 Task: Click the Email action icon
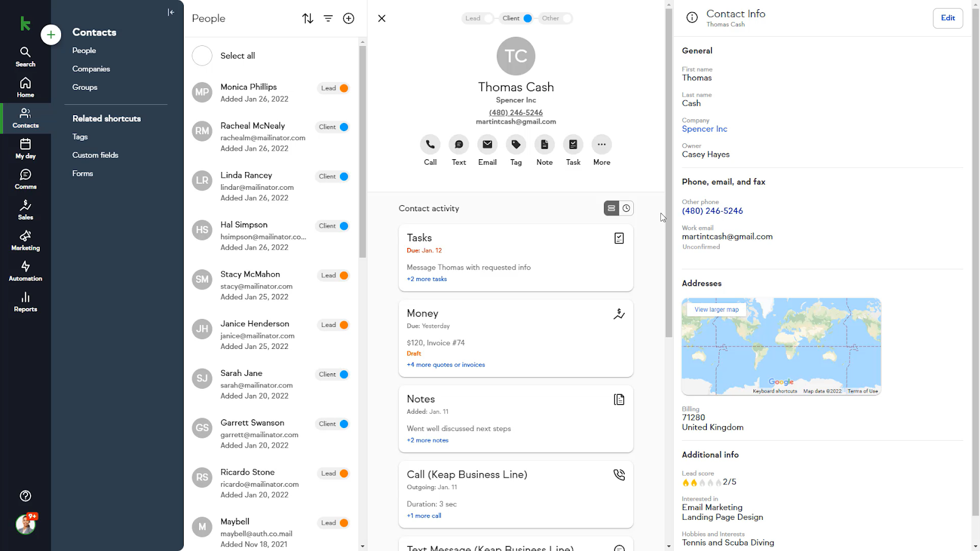point(487,144)
